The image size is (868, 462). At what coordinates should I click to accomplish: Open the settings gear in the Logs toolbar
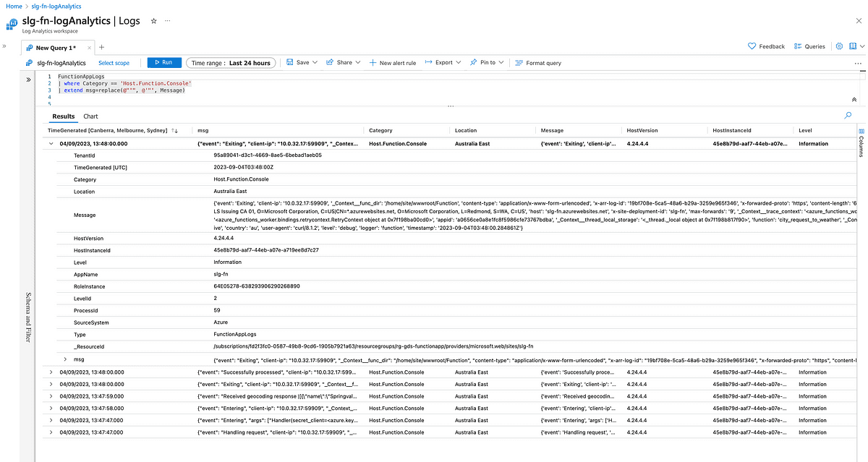coord(840,46)
